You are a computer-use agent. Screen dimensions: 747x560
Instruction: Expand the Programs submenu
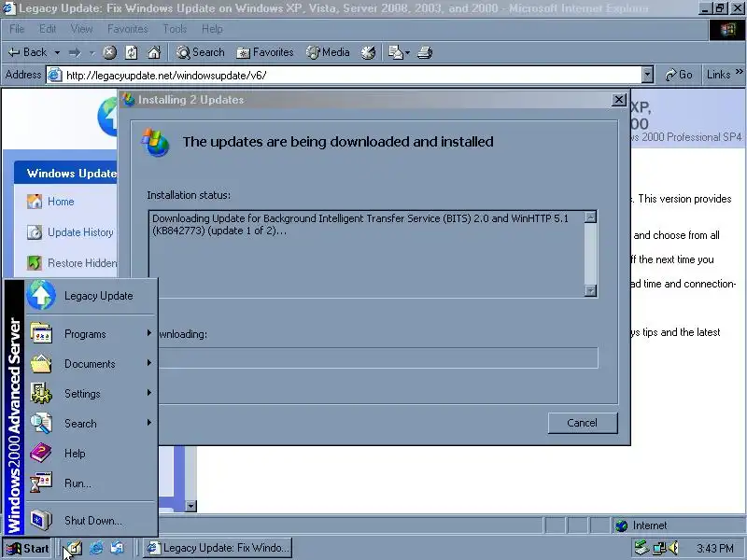point(91,334)
